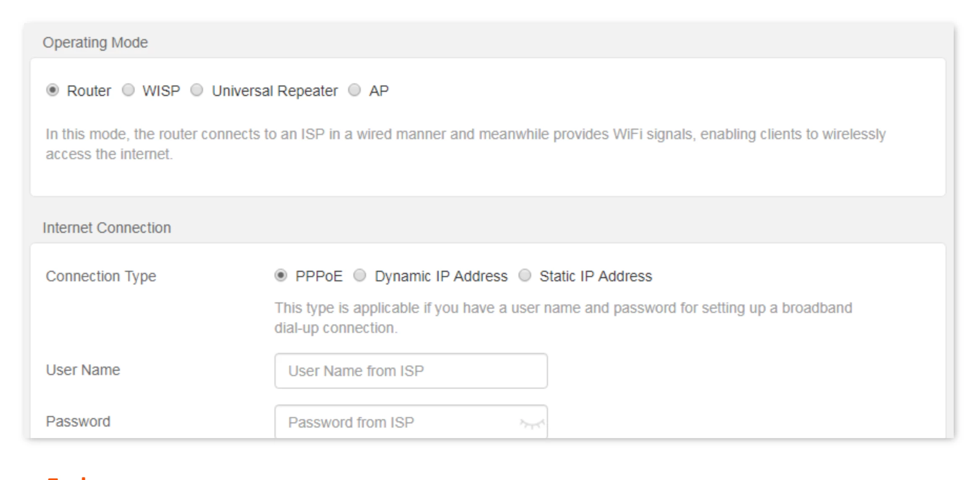The height and width of the screenshot is (480, 980).
Task: Click the User Name field label
Action: [83, 370]
